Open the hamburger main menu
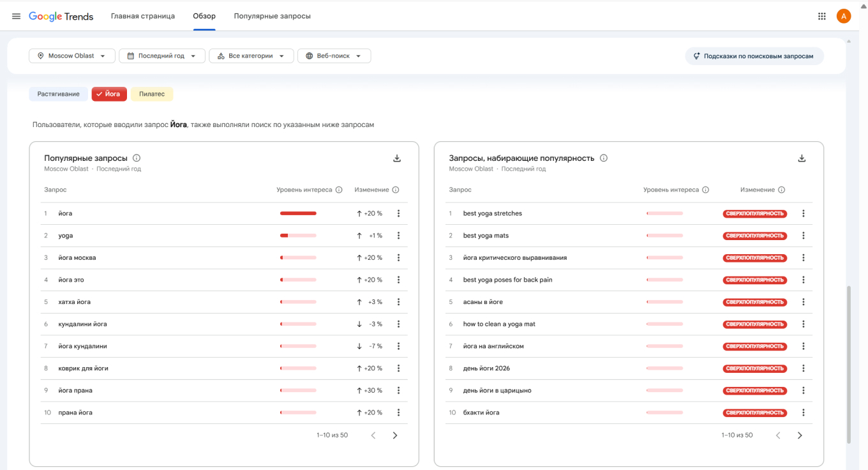Screen dimensions: 868x470 (16, 16)
